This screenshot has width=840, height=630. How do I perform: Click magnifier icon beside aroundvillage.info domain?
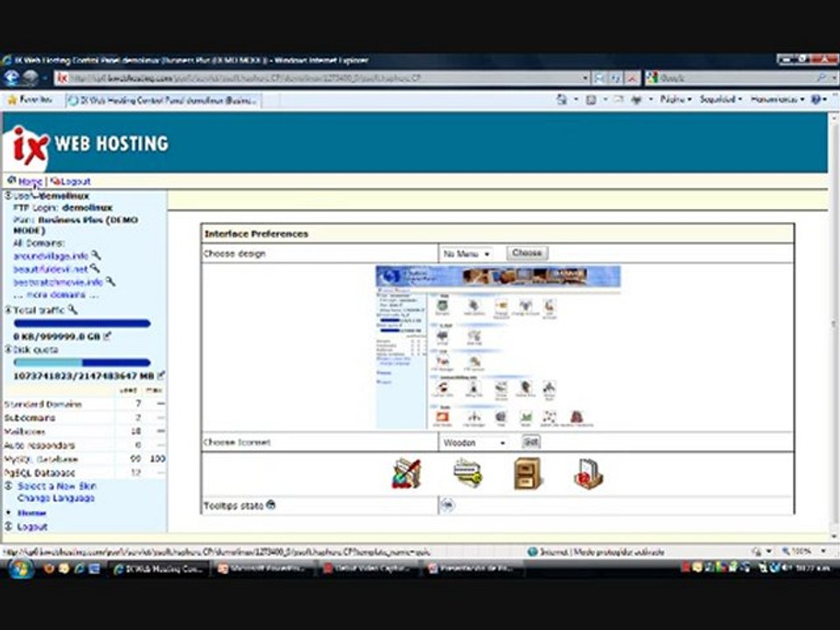96,255
